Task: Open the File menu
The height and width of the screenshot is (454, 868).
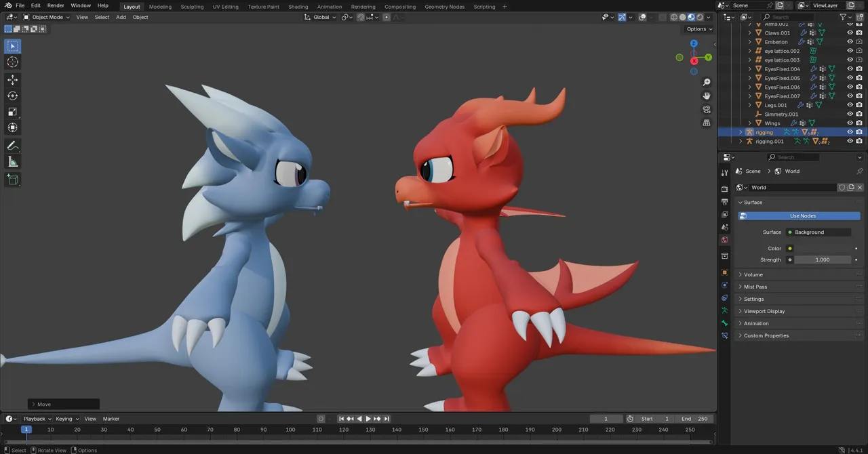Action: (20, 5)
